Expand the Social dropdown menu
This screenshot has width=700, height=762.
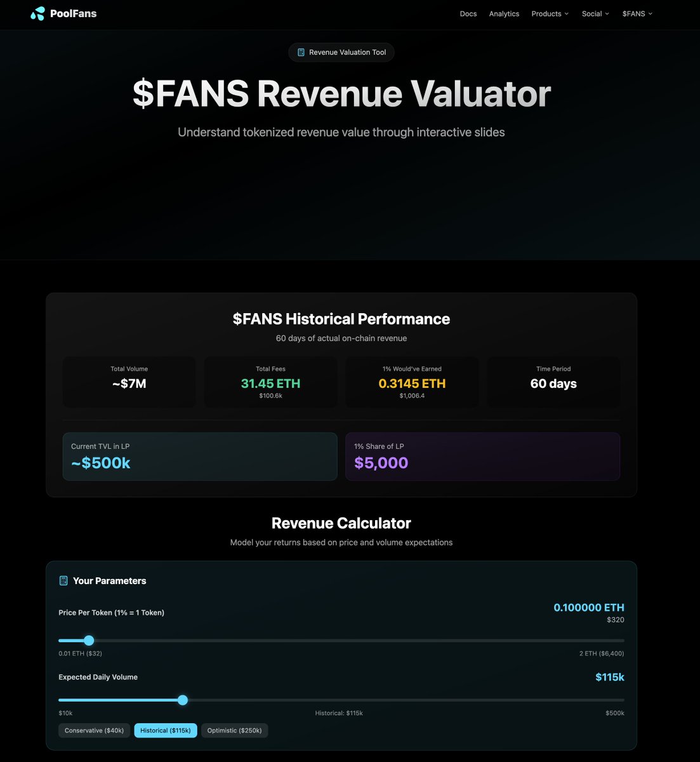click(x=595, y=13)
